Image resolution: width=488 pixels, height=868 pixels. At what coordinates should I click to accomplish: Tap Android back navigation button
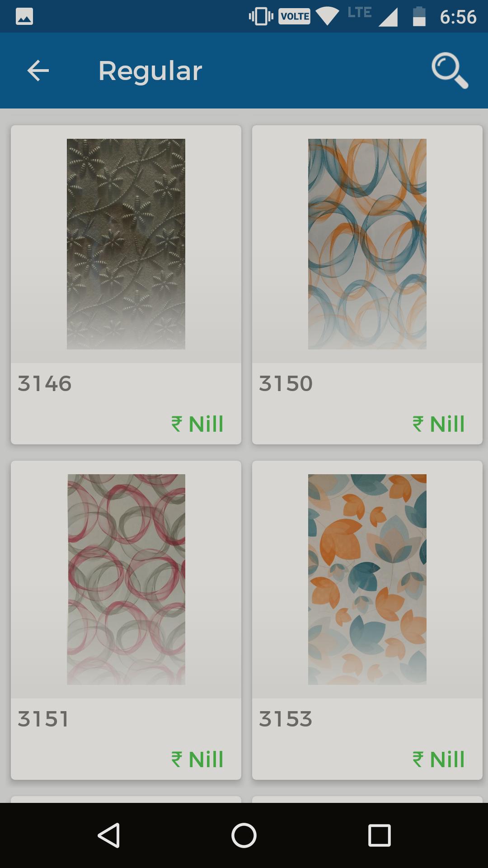tap(109, 835)
